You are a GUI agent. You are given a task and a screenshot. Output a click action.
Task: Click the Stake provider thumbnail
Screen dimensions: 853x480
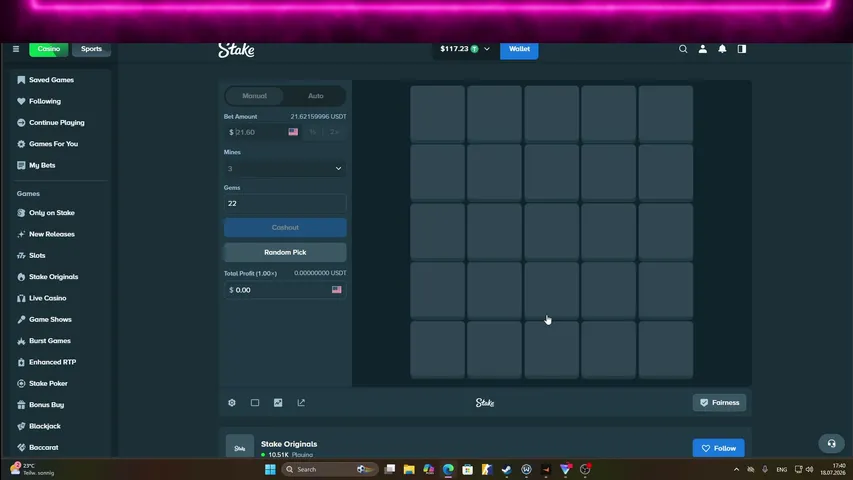[x=240, y=446]
